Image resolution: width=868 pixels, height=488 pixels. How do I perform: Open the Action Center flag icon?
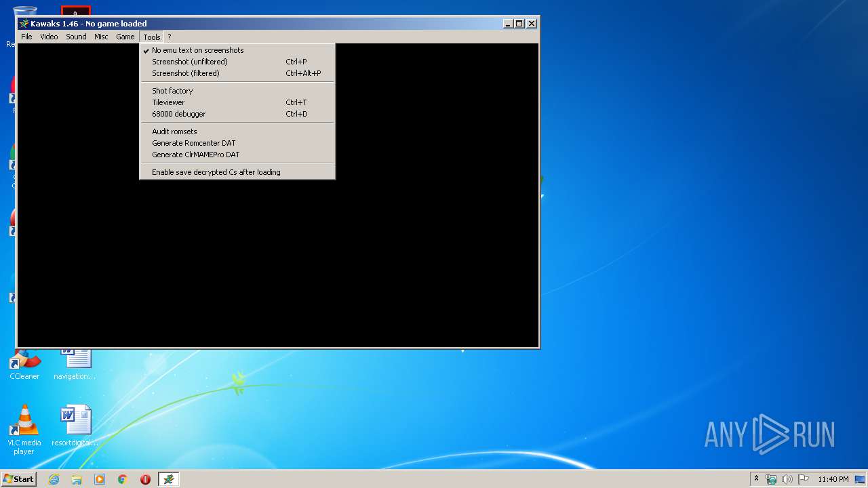(804, 479)
